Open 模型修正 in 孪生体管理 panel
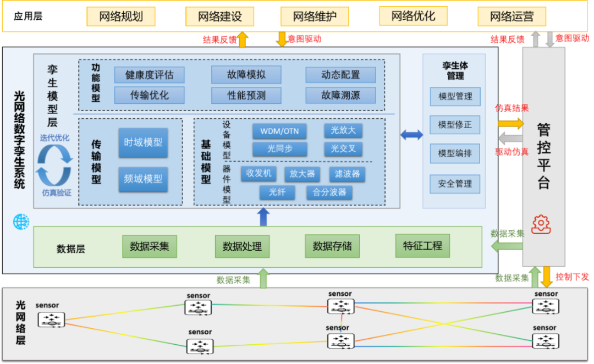This screenshot has height=364, width=594. click(455, 125)
